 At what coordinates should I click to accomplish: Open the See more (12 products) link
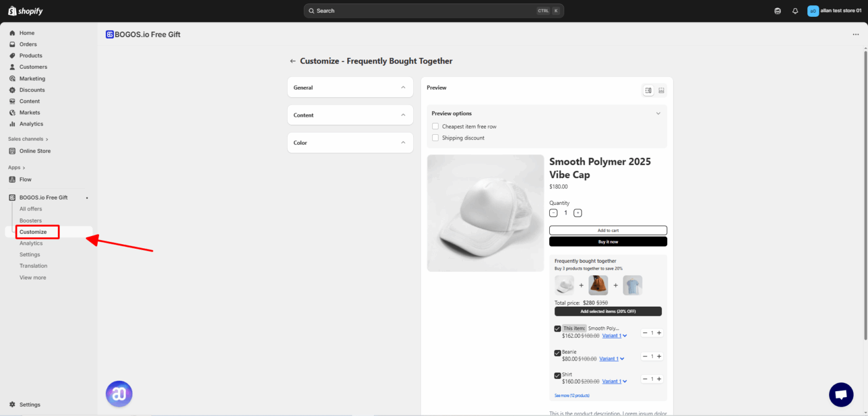573,395
